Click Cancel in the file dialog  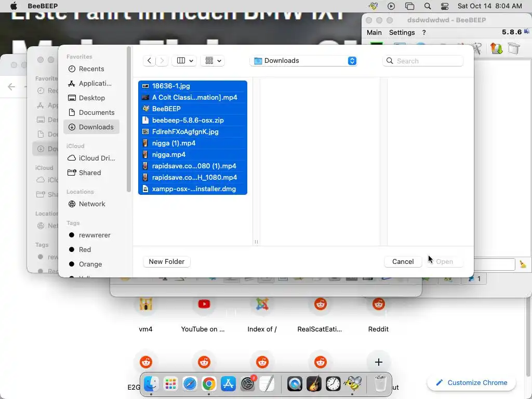tap(403, 262)
